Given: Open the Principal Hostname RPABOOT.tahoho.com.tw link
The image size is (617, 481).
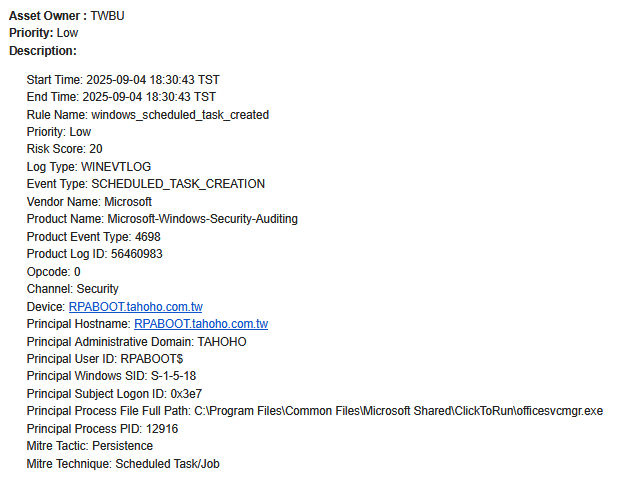Looking at the screenshot, I should (x=201, y=324).
